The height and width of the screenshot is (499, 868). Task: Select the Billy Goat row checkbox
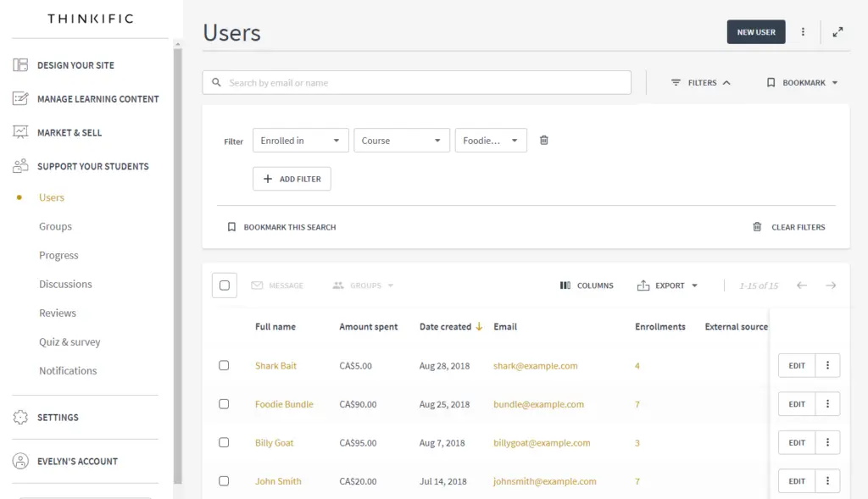224,443
